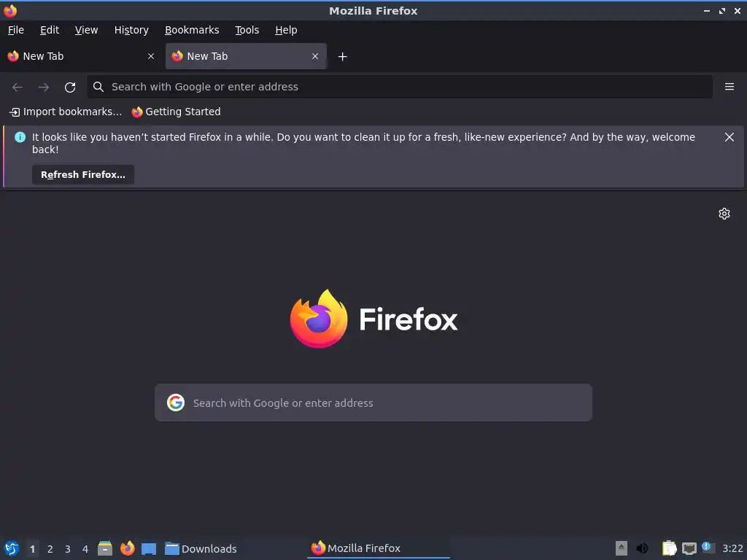Switch to virtual desktop 4

(x=85, y=549)
